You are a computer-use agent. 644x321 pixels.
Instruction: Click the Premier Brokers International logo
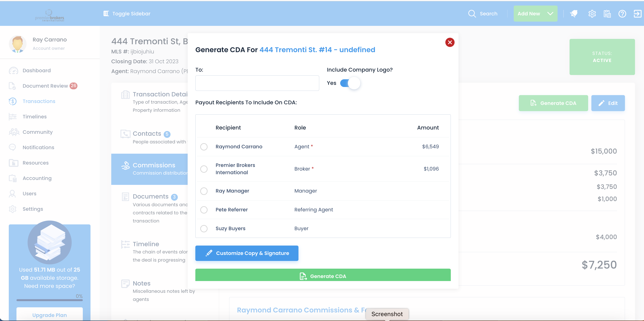[x=49, y=15]
